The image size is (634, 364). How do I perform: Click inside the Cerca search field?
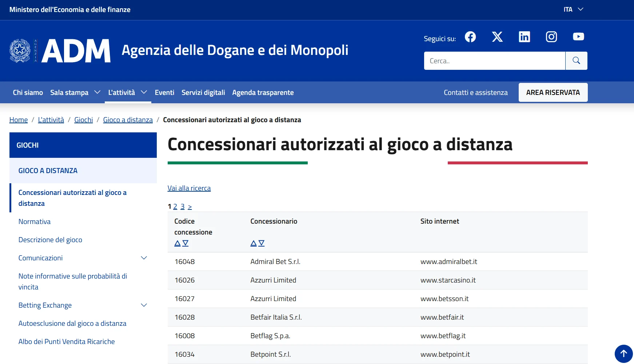495,61
